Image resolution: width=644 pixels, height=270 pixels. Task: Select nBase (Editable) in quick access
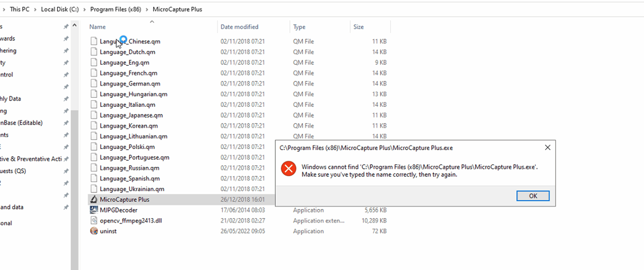21,123
